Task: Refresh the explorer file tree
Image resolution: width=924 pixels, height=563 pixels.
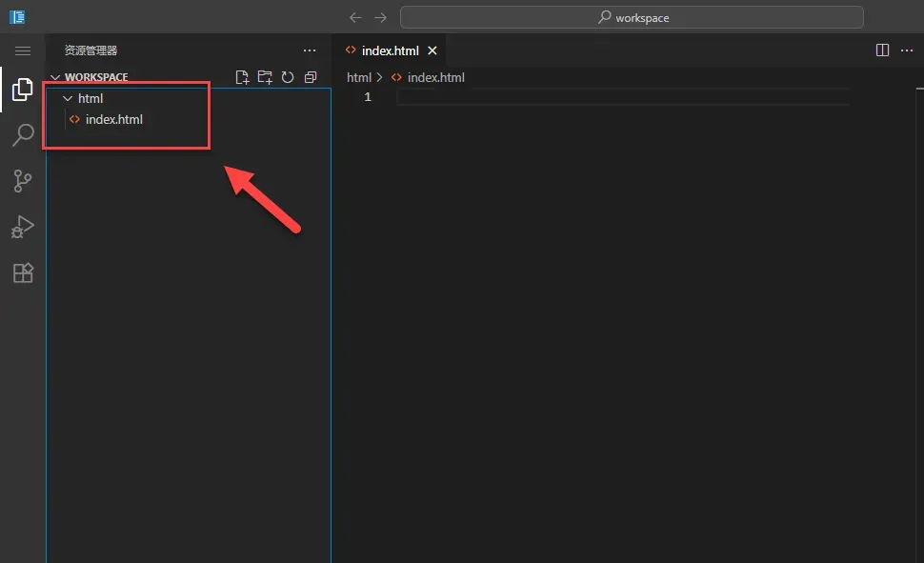Action: point(288,77)
